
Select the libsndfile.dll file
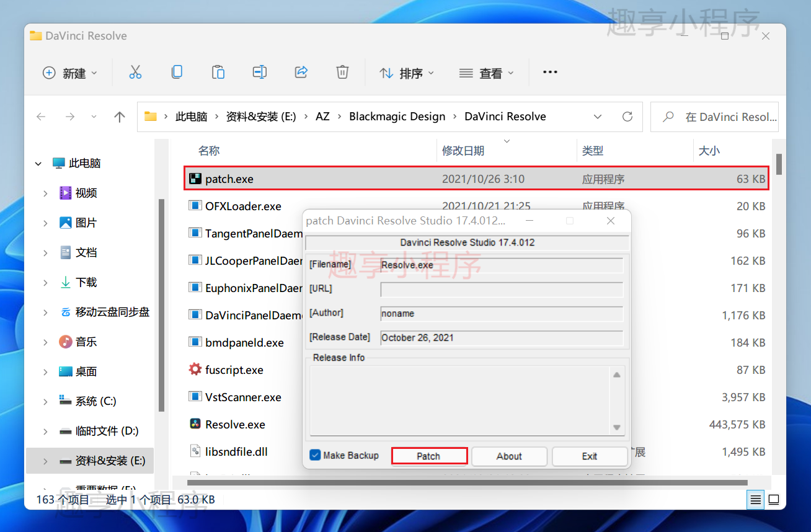tap(236, 451)
